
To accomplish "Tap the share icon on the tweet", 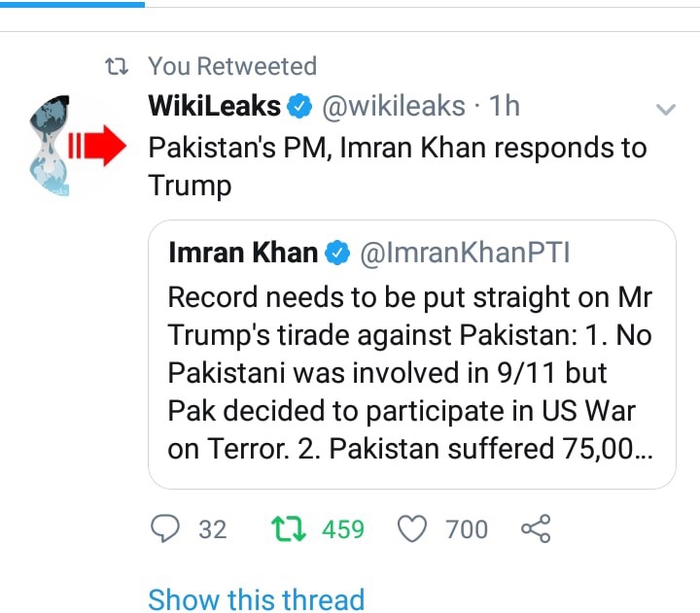I will 536,528.
